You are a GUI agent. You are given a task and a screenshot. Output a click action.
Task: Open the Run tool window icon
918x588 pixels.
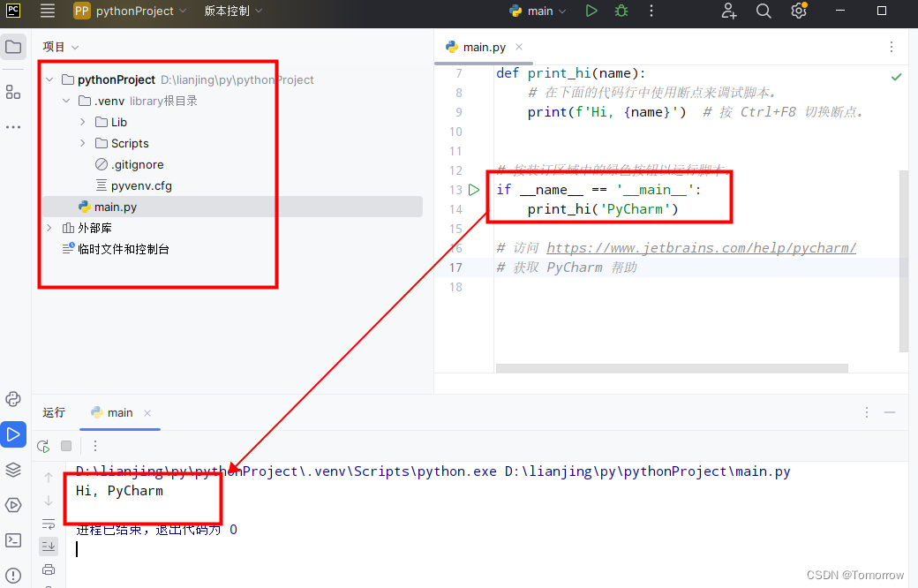coord(14,434)
